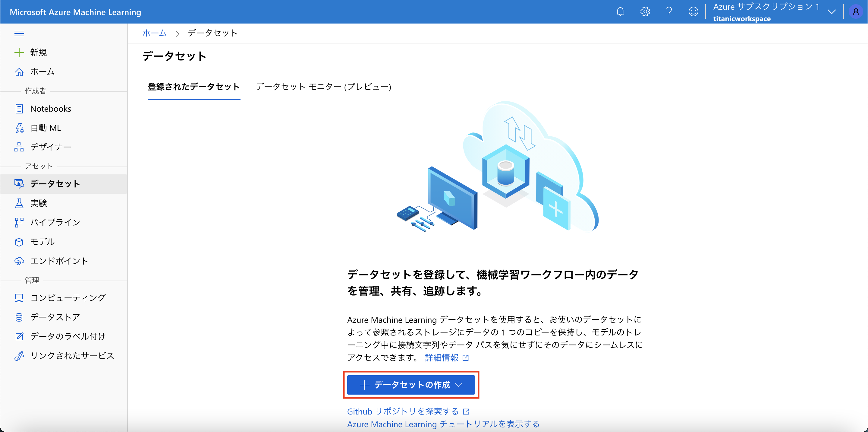Navigate to パイプライン
This screenshot has width=868, height=432.
55,222
